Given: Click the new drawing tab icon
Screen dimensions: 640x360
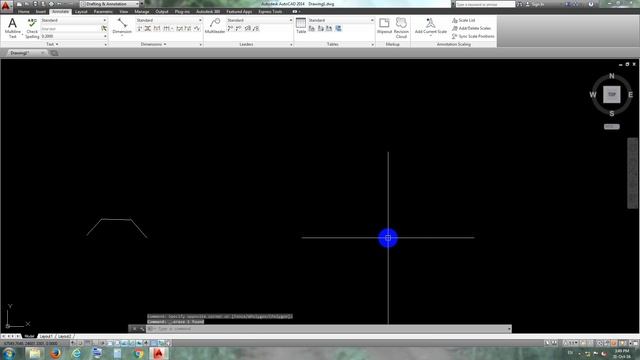Looking at the screenshot, I should coord(53,53).
